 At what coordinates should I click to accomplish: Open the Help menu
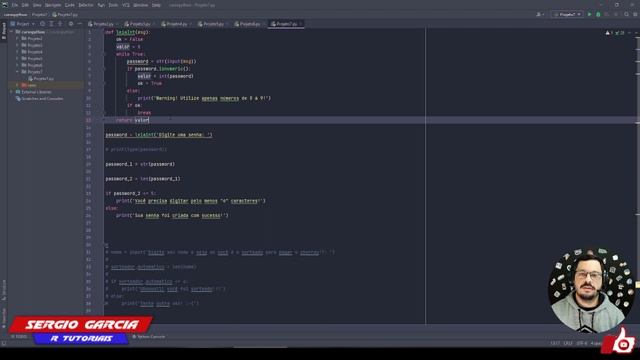pos(156,5)
